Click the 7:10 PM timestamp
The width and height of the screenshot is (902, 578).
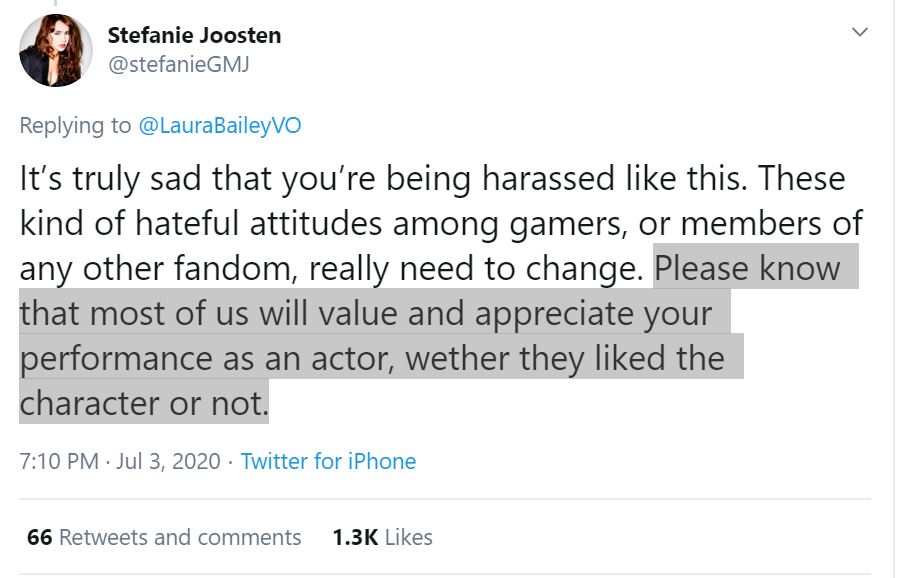pos(59,461)
